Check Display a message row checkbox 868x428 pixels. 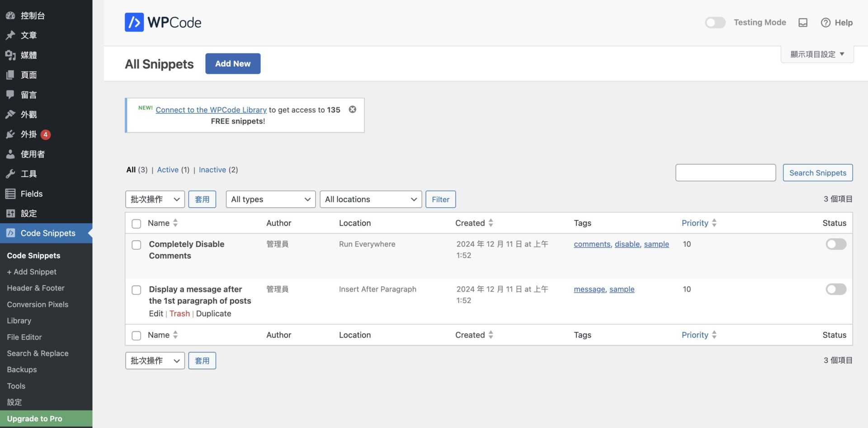pyautogui.click(x=136, y=290)
